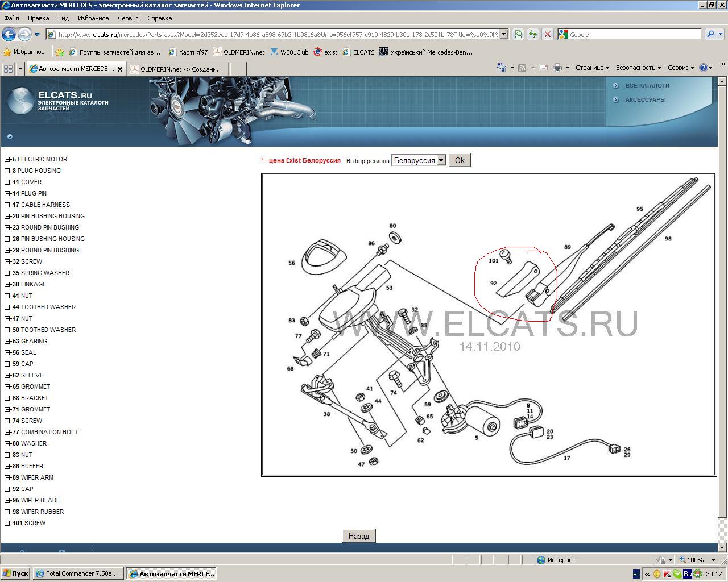The height and width of the screenshot is (582, 728).
Task: Click the Ok button next to region
Action: coord(460,161)
